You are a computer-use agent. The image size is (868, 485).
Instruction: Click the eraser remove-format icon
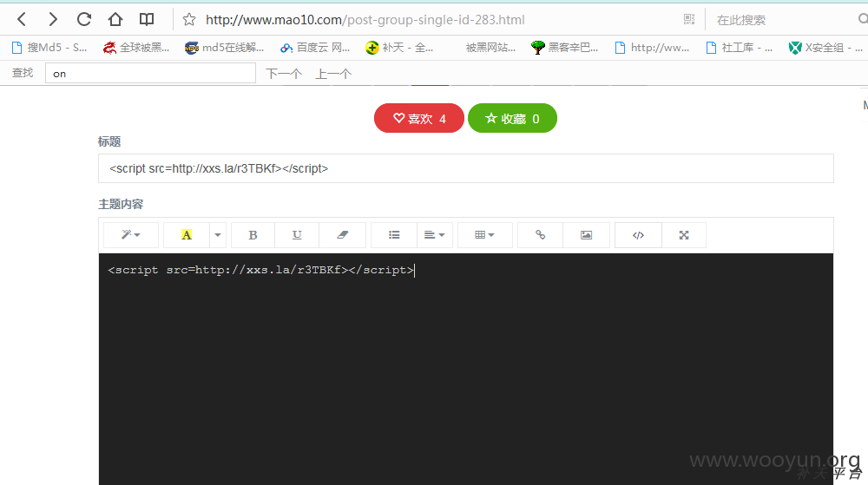(x=342, y=235)
